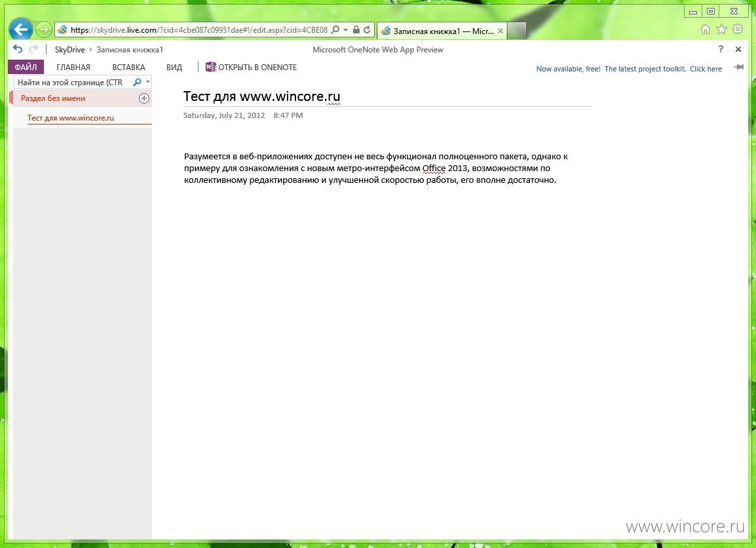This screenshot has height=548, width=756.
Task: Open a new blank browser tab
Action: click(x=516, y=31)
